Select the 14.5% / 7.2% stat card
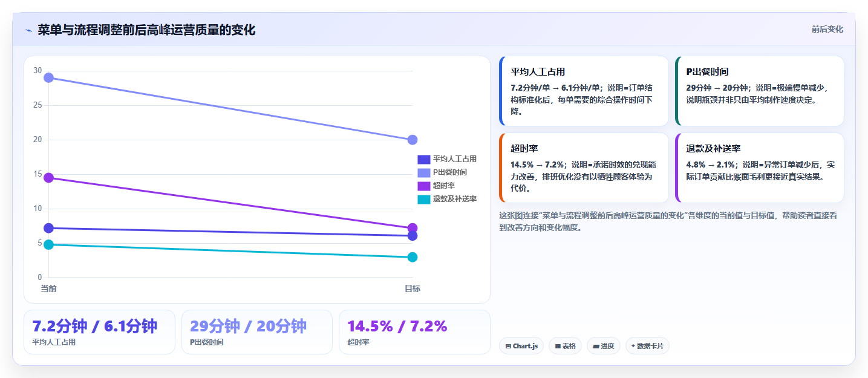The width and height of the screenshot is (868, 378). click(x=414, y=332)
